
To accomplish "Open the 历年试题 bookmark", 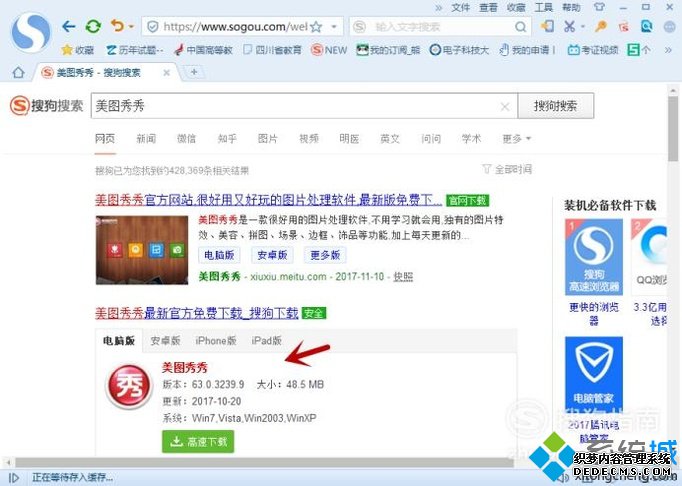I will [x=134, y=50].
